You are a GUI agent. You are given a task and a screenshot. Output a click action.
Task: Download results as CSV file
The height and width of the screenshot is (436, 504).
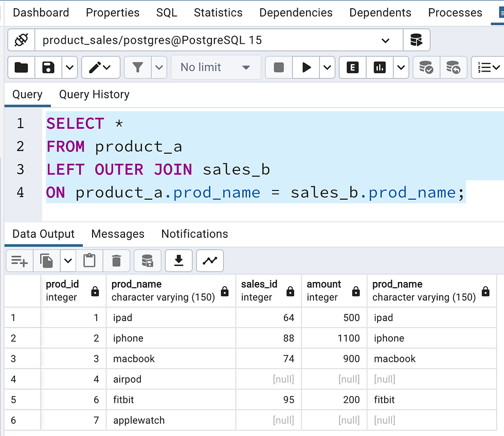tap(179, 260)
